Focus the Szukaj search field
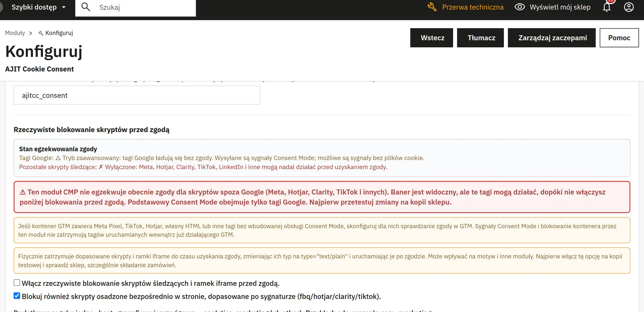 136,8
